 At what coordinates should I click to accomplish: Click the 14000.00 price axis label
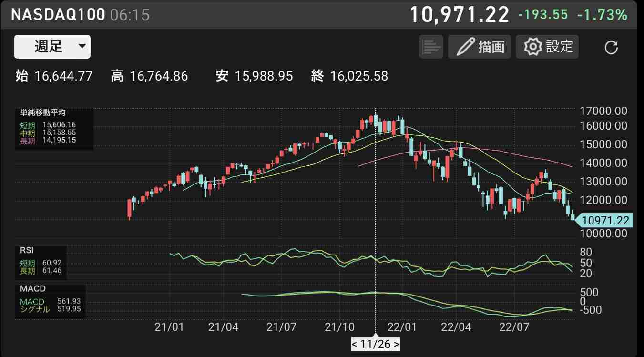tap(603, 163)
